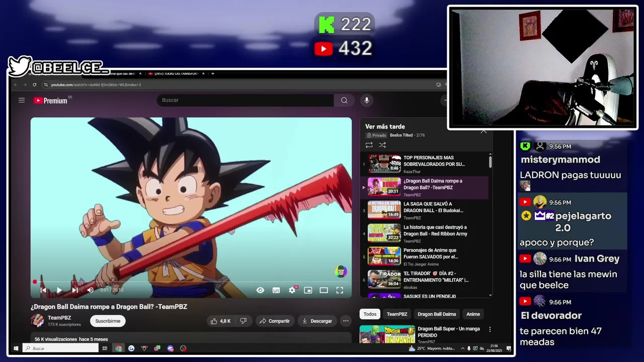Reload the browser page
The height and width of the screenshot is (362, 644).
(34, 85)
